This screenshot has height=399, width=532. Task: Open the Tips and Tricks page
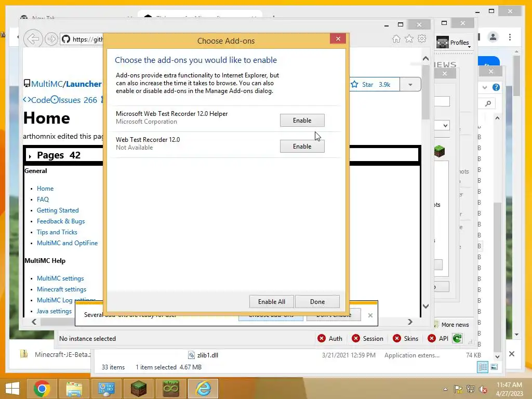(57, 232)
